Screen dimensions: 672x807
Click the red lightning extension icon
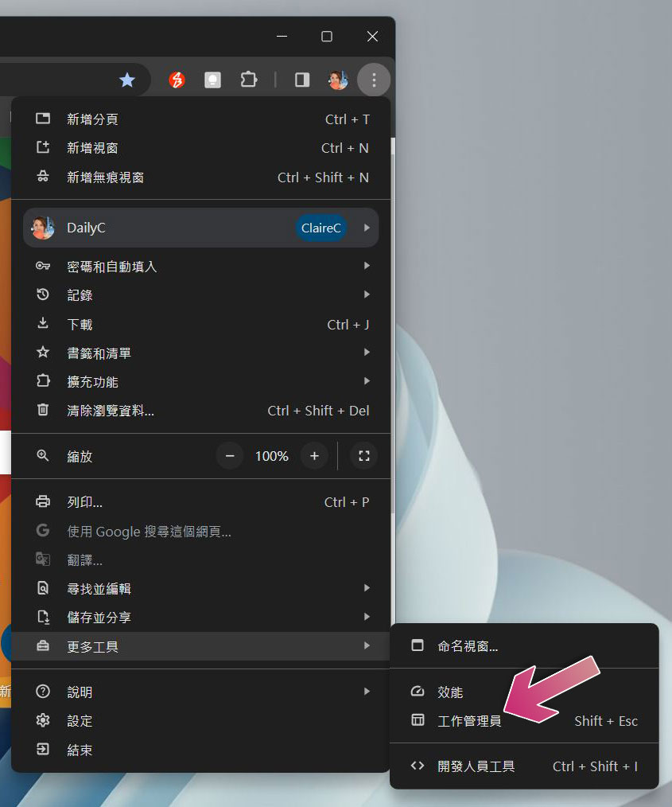pos(177,80)
